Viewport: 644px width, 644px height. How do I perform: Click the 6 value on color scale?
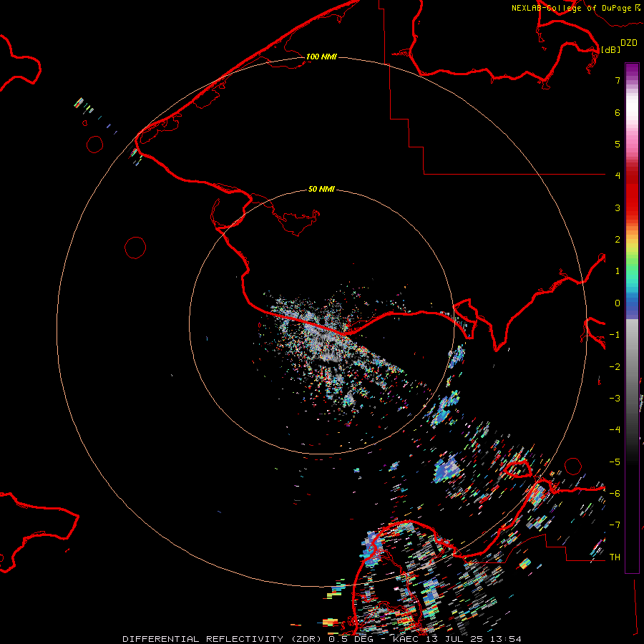pyautogui.click(x=618, y=112)
